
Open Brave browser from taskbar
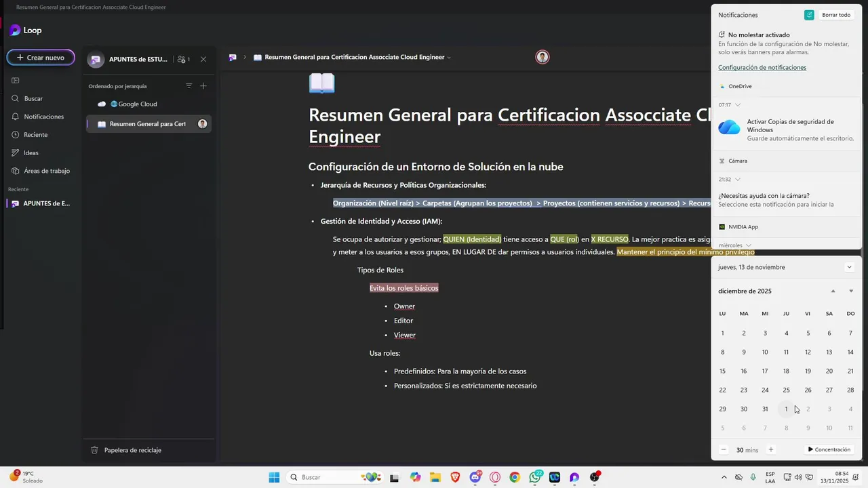click(455, 477)
